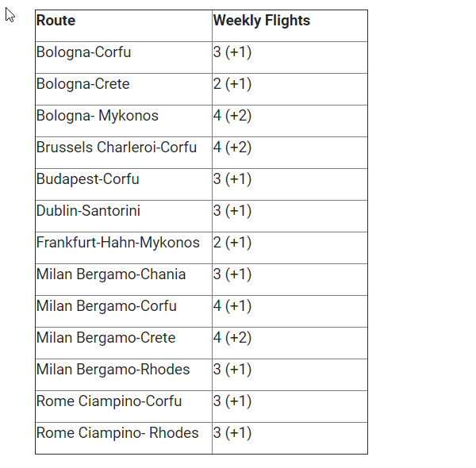
Task: Select the Dublin-Santorini route cell
Action: pyautogui.click(x=124, y=216)
